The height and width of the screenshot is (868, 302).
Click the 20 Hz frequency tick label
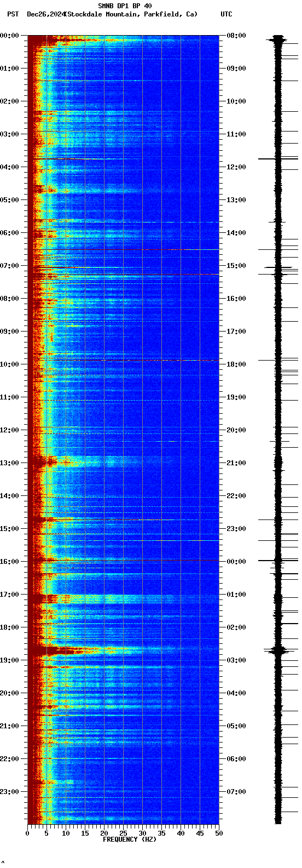[104, 833]
